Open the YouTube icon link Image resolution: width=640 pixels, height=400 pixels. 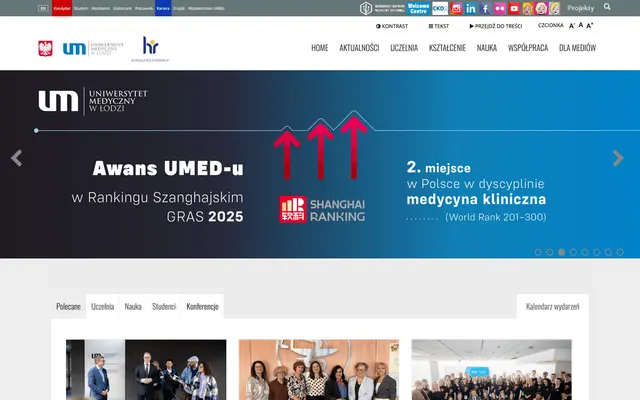coord(514,8)
